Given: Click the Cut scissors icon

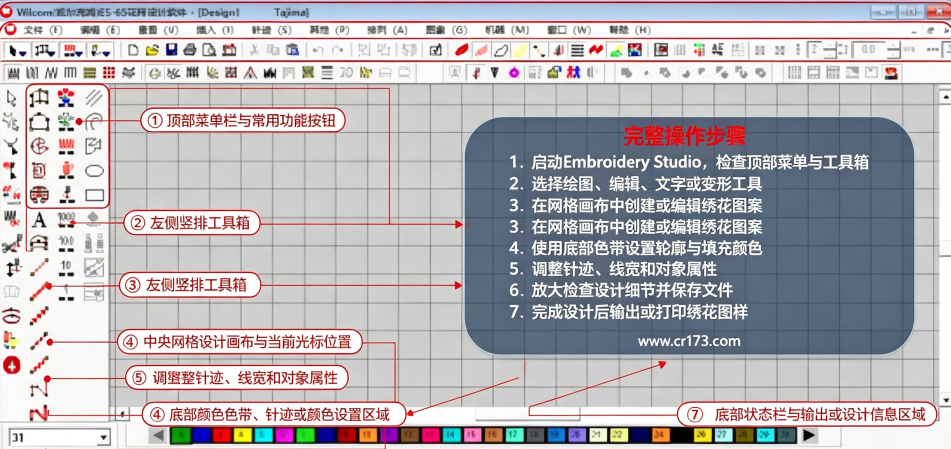Looking at the screenshot, I should click(255, 50).
